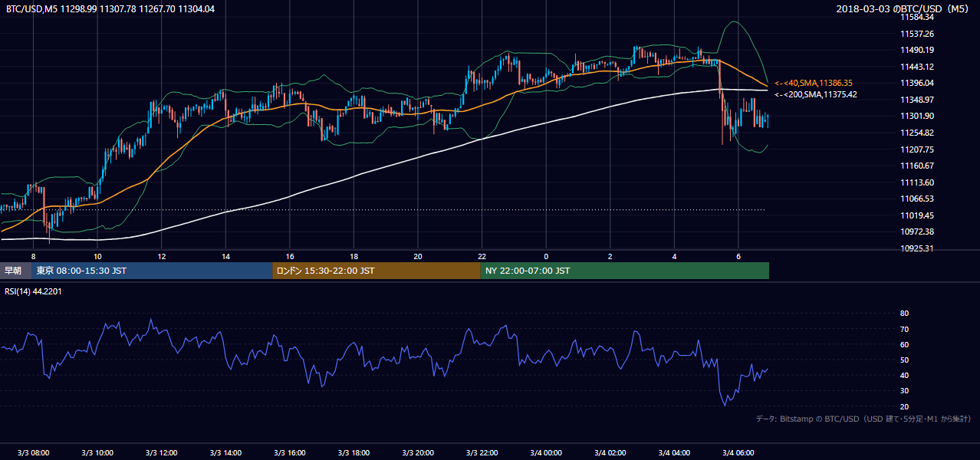Click the bottom date label 3/3 18:00
980x460 pixels.
(354, 452)
